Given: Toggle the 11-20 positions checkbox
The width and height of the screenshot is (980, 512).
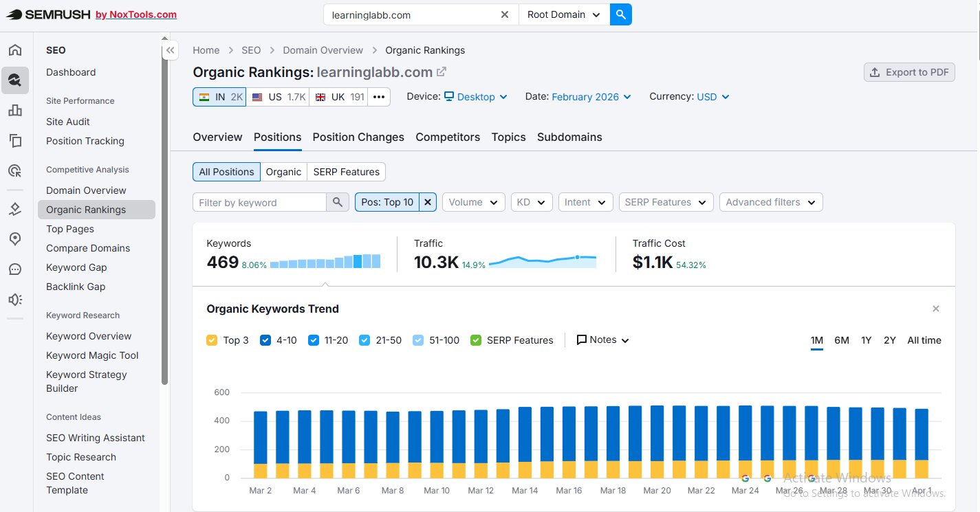Looking at the screenshot, I should click(x=314, y=340).
